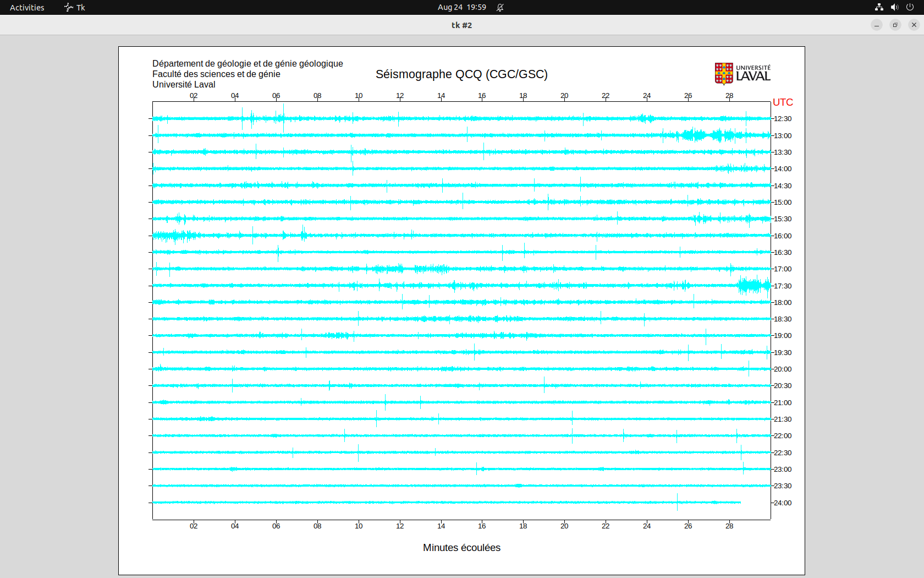The width and height of the screenshot is (924, 578).
Task: Click the 22:00 time label
Action: (x=783, y=436)
